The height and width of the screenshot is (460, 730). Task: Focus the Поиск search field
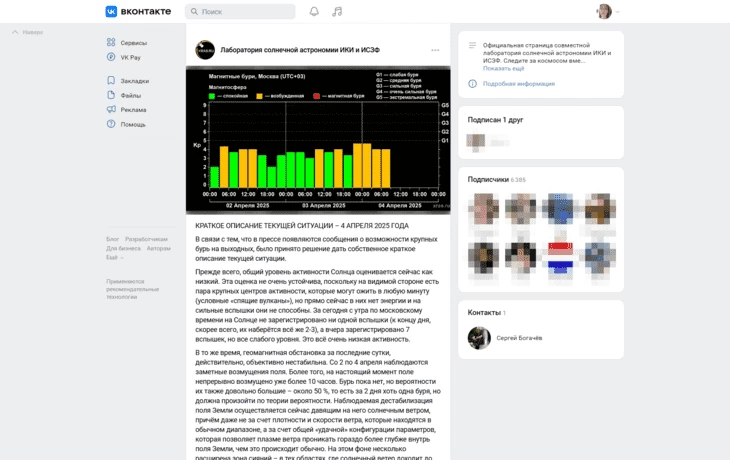point(240,12)
